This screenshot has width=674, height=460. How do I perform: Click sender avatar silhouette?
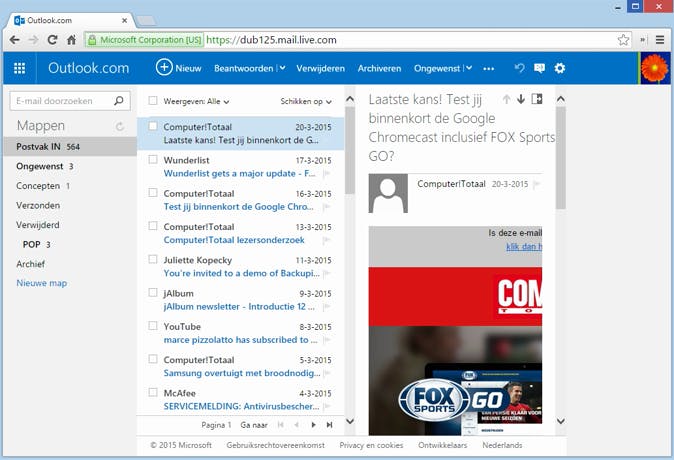(x=388, y=193)
